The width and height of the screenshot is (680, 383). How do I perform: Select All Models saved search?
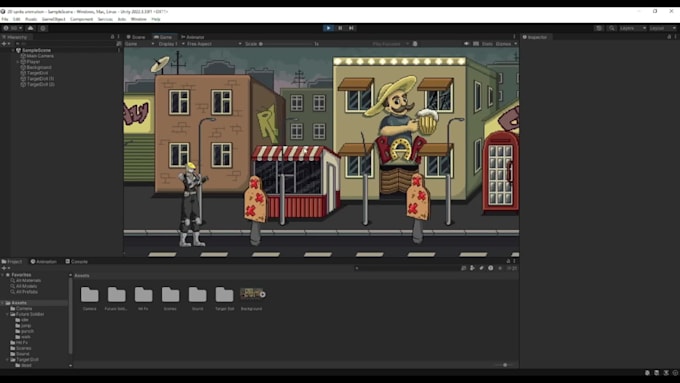click(26, 286)
